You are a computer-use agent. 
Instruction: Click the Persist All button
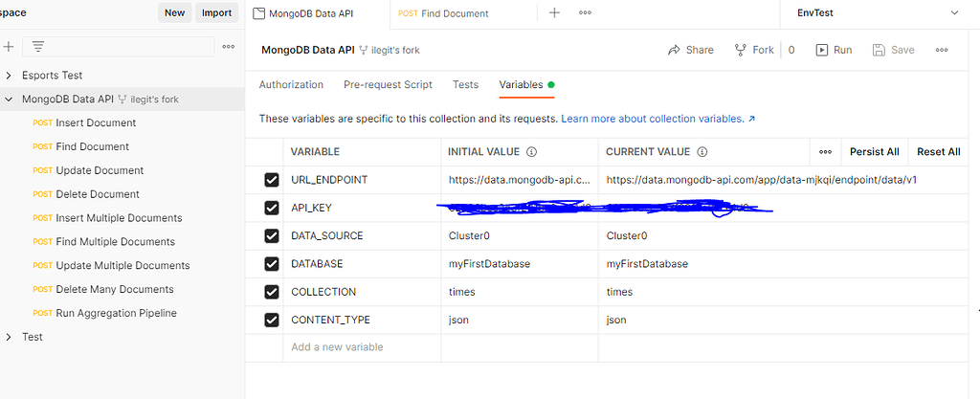pos(874,152)
